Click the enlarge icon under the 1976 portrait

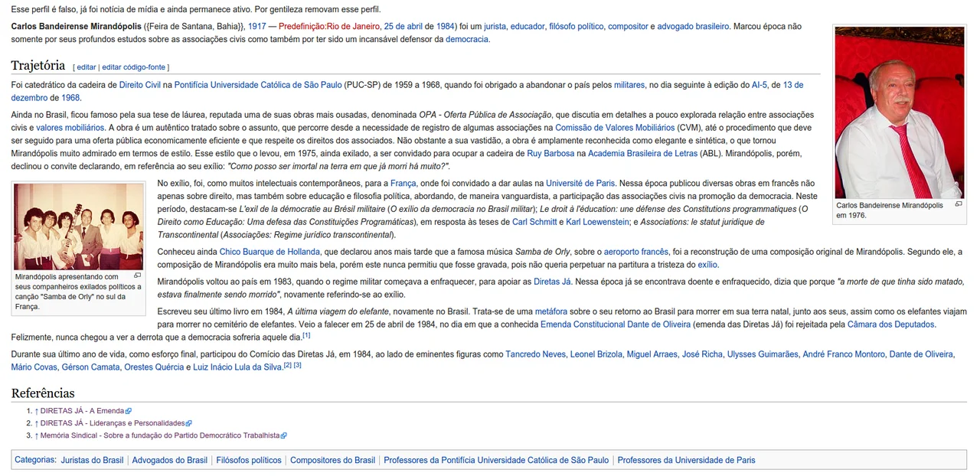(959, 204)
